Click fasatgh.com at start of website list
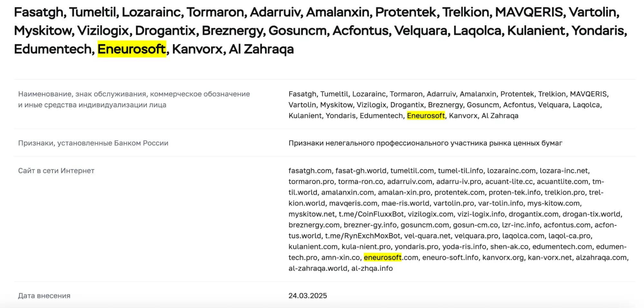644x308 pixels. (x=310, y=171)
